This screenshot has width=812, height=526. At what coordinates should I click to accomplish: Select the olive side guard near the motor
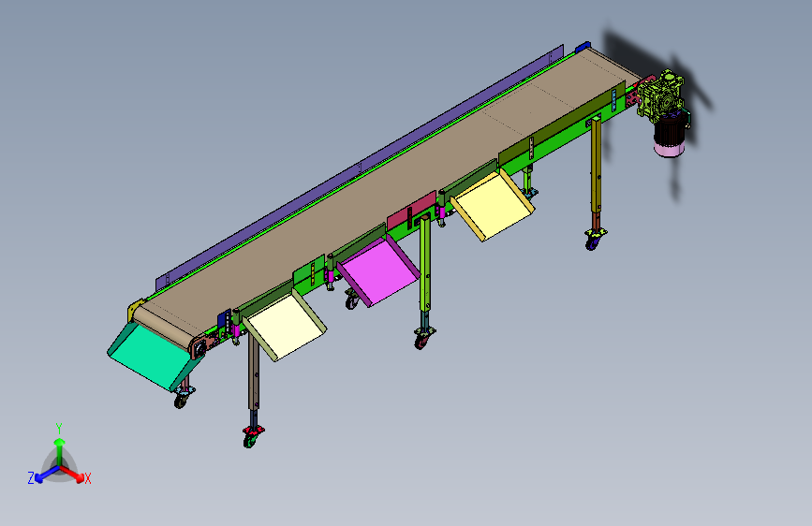(x=562, y=122)
